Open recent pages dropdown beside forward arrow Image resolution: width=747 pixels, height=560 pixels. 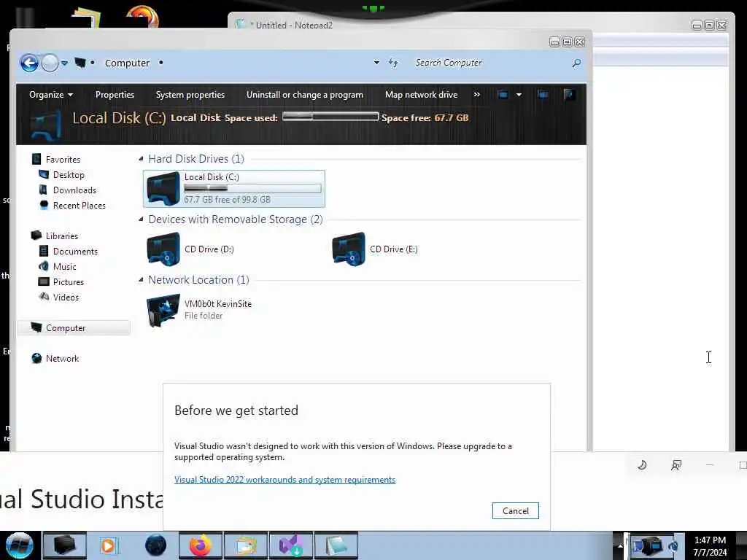(x=64, y=63)
